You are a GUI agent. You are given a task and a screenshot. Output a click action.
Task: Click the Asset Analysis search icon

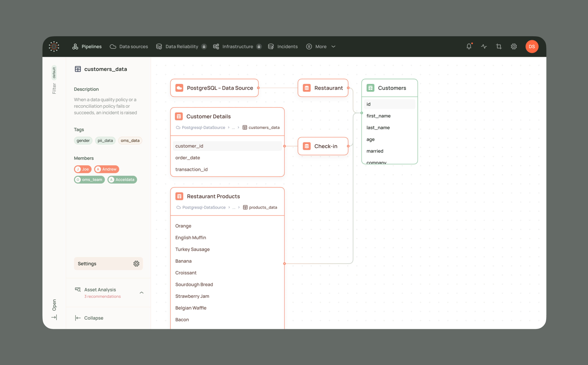[x=78, y=289]
